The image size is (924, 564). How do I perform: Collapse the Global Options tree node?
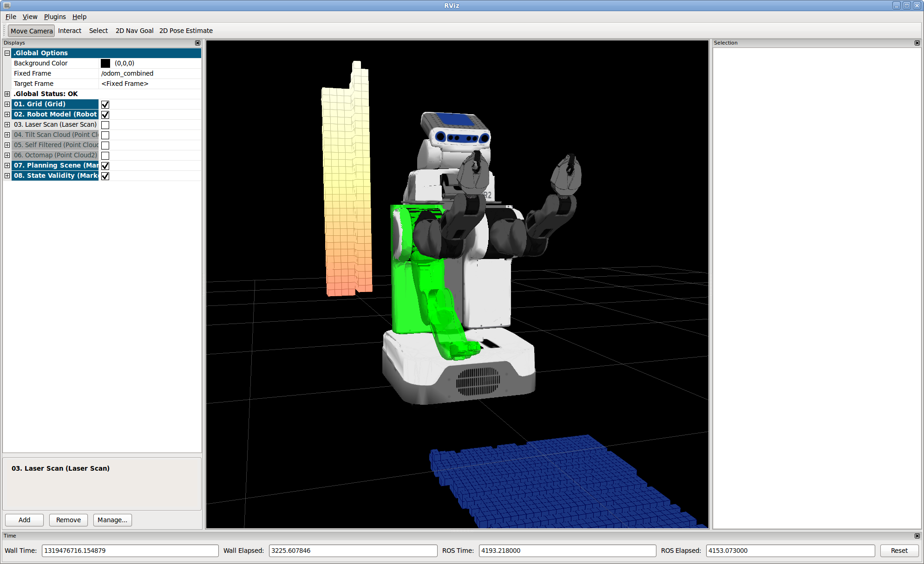tap(7, 53)
